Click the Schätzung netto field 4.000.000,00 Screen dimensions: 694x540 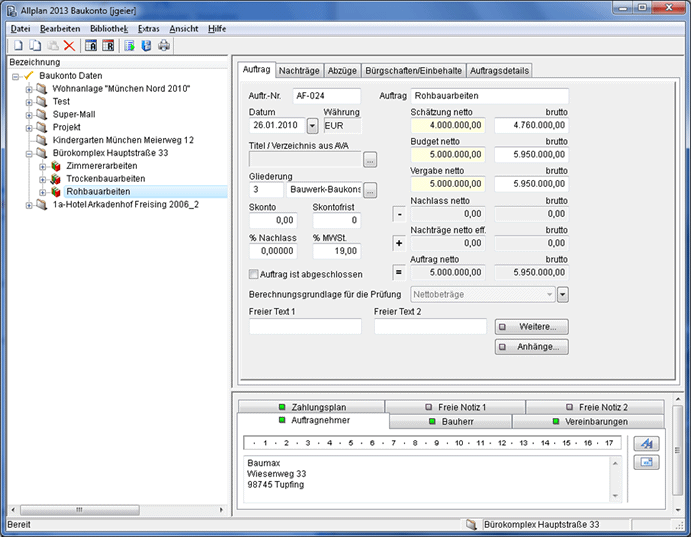(448, 126)
